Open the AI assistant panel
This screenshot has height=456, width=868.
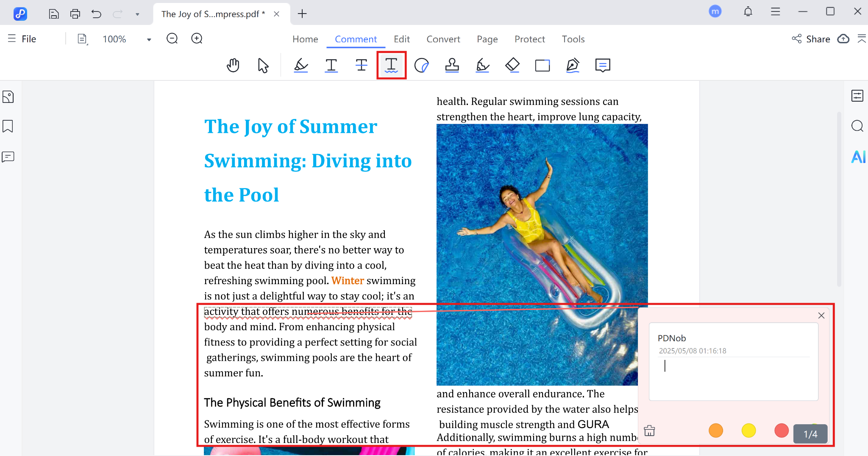[x=858, y=157]
